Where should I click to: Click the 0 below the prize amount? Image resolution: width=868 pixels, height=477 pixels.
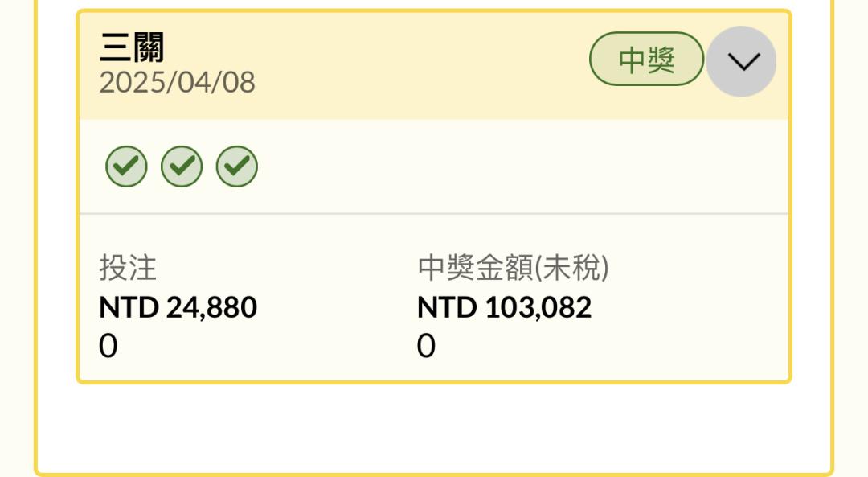click(426, 346)
